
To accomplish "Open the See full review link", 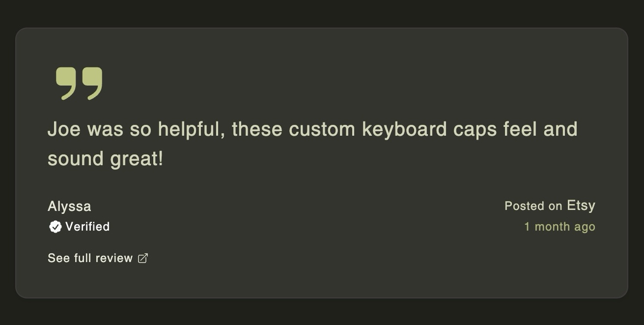I will click(98, 258).
